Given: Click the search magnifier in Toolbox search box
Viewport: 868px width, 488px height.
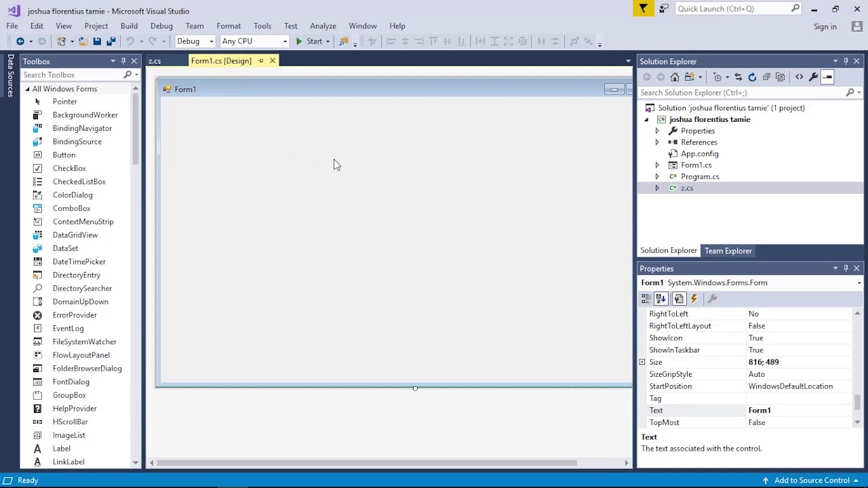Looking at the screenshot, I should click(127, 75).
